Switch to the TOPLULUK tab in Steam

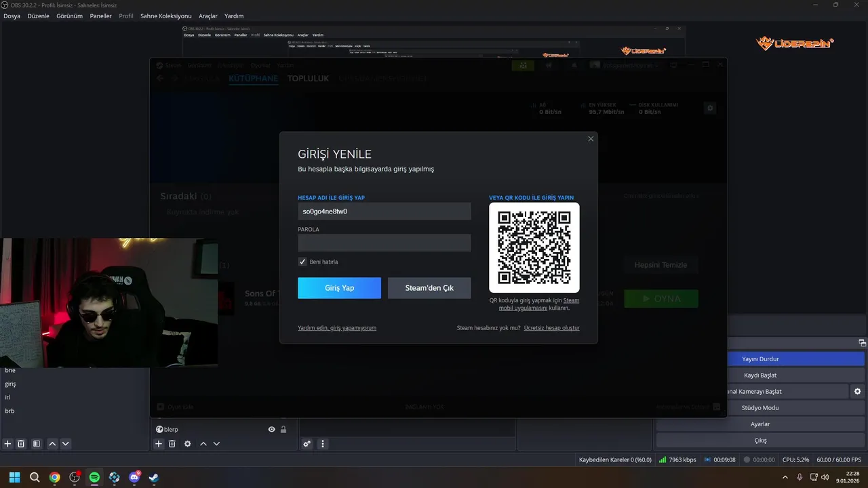(308, 79)
